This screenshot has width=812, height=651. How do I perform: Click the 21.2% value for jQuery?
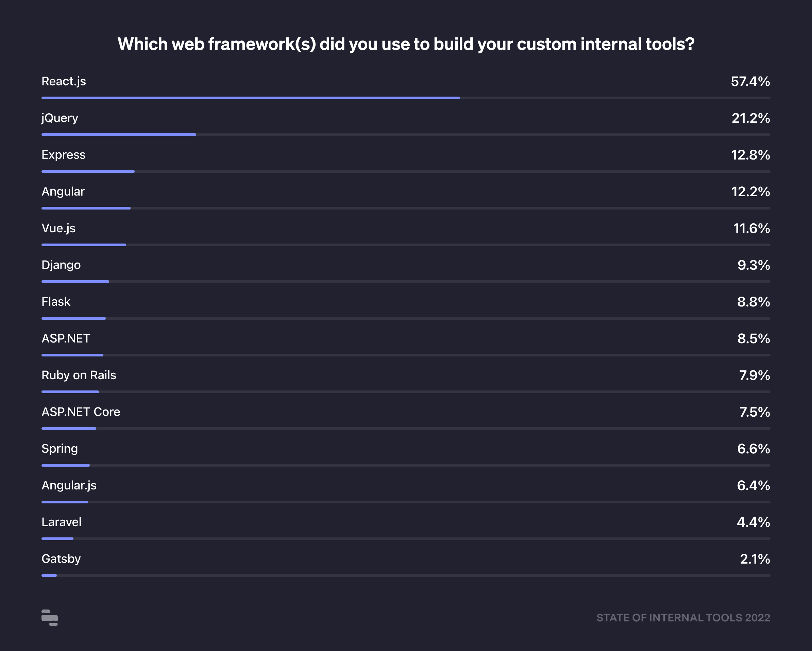(x=750, y=118)
